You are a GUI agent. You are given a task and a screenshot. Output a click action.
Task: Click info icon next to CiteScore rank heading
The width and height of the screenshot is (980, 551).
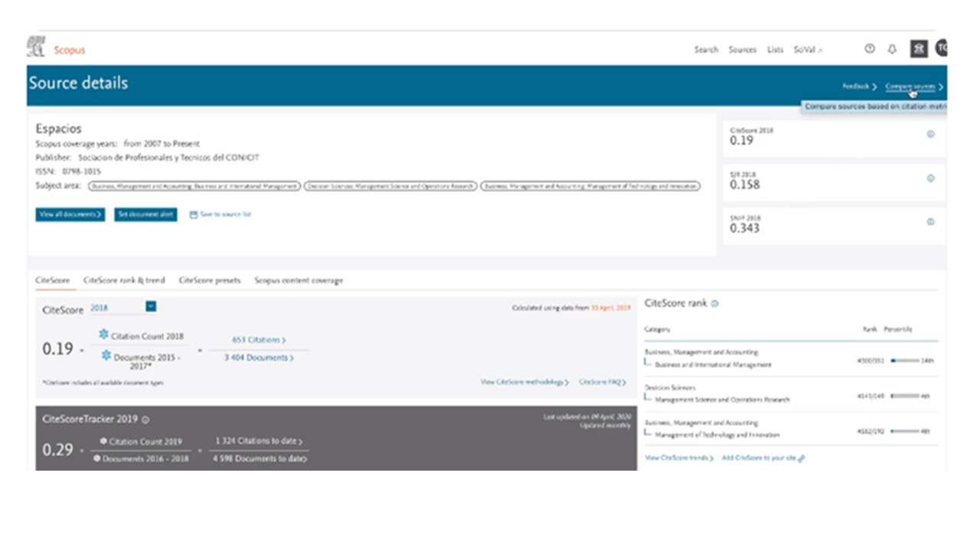coord(715,304)
